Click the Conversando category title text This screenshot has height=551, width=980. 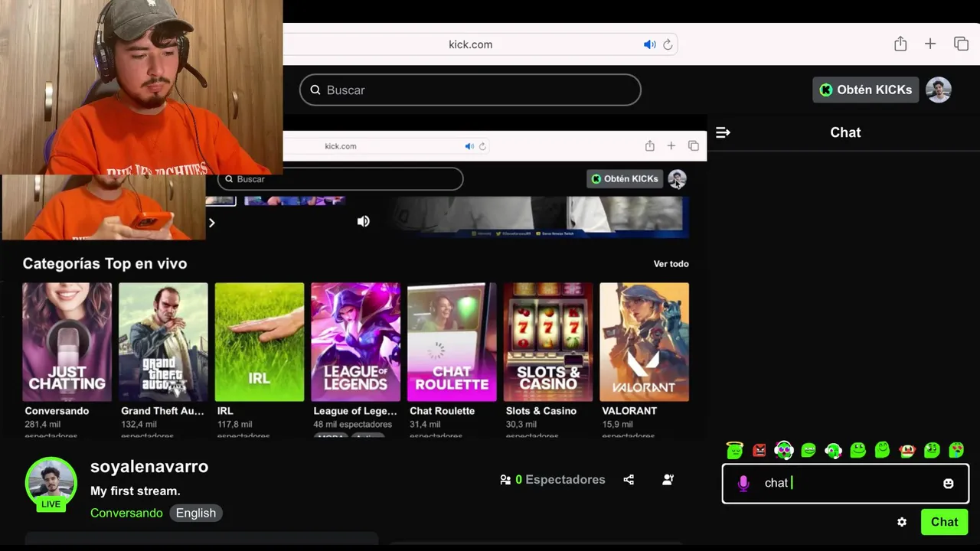pyautogui.click(x=57, y=411)
